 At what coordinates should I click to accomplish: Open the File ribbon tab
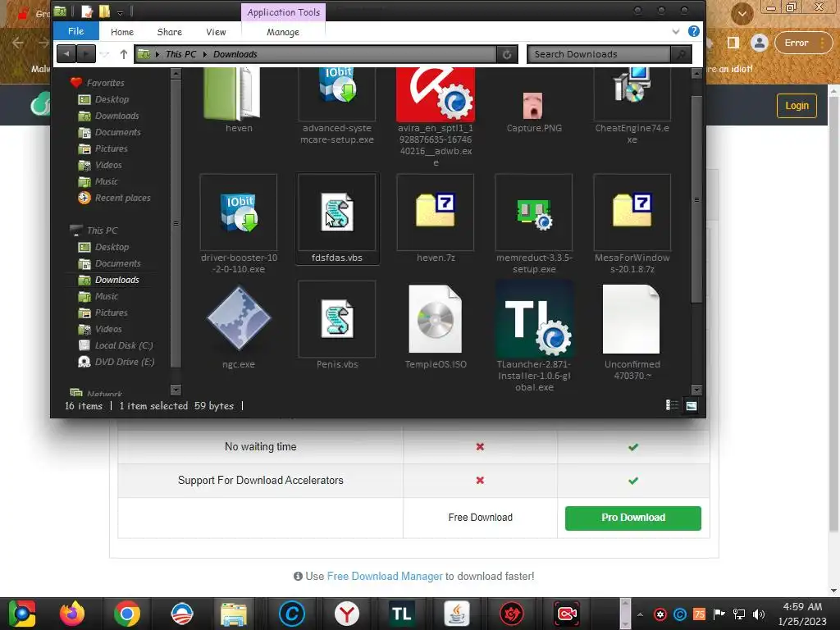coord(75,32)
